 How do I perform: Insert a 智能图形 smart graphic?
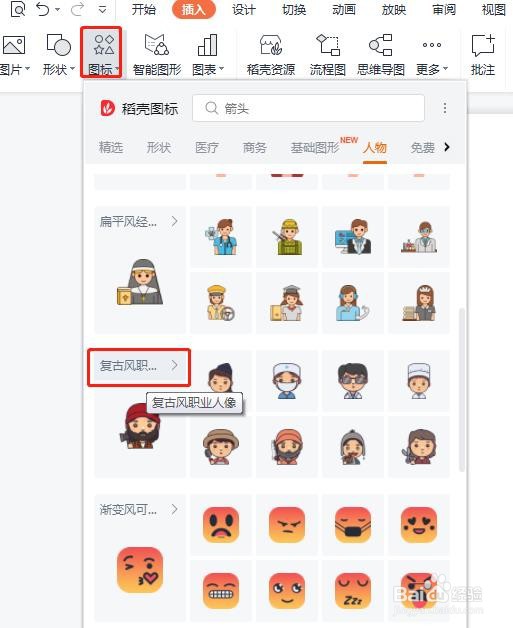click(x=157, y=54)
